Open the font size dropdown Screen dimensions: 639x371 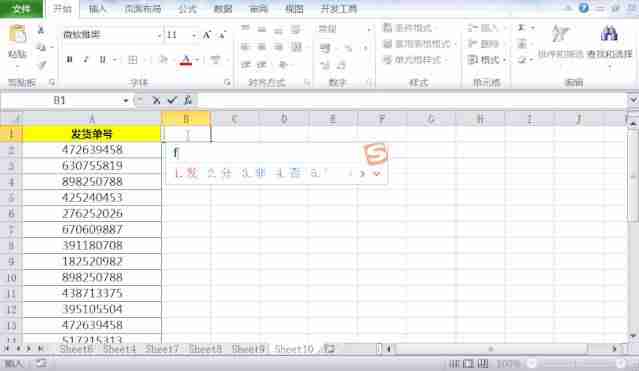194,35
